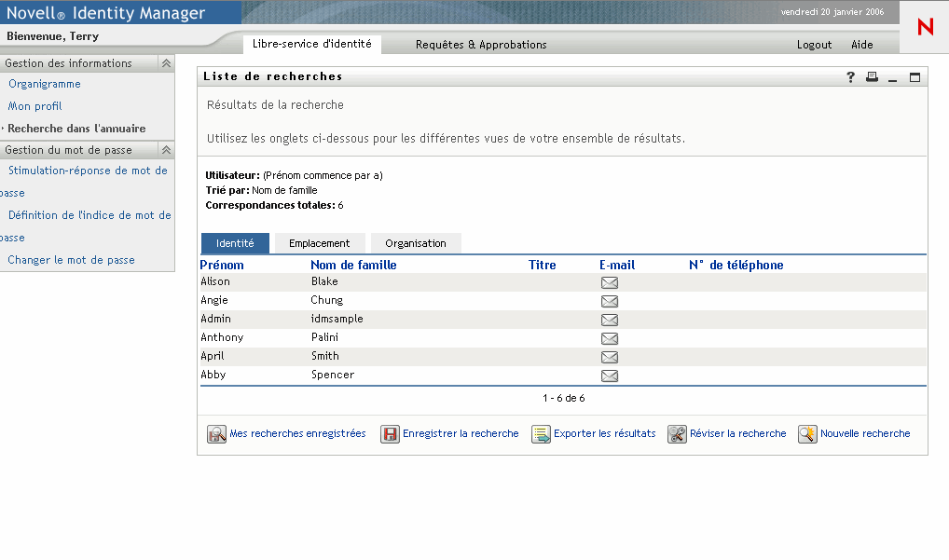This screenshot has width=949, height=560.
Task: Click the last name Smith
Action: pos(325,356)
